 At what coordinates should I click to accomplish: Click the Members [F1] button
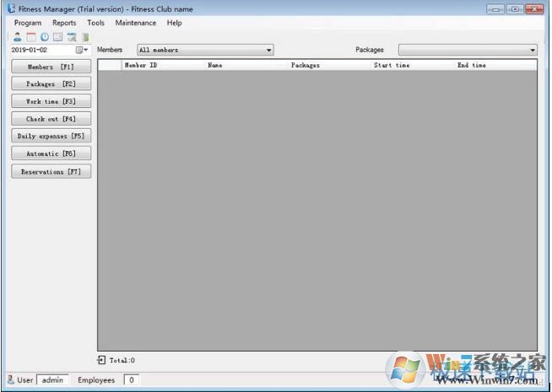click(x=51, y=67)
